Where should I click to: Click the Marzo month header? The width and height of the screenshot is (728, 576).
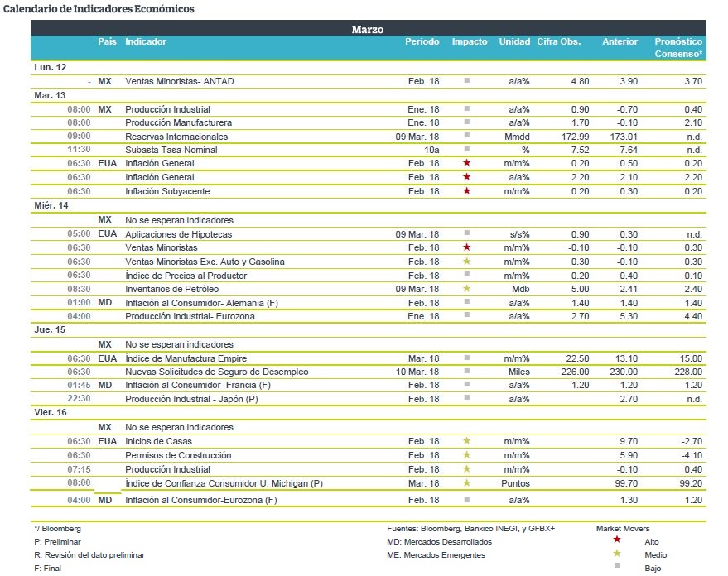367,29
